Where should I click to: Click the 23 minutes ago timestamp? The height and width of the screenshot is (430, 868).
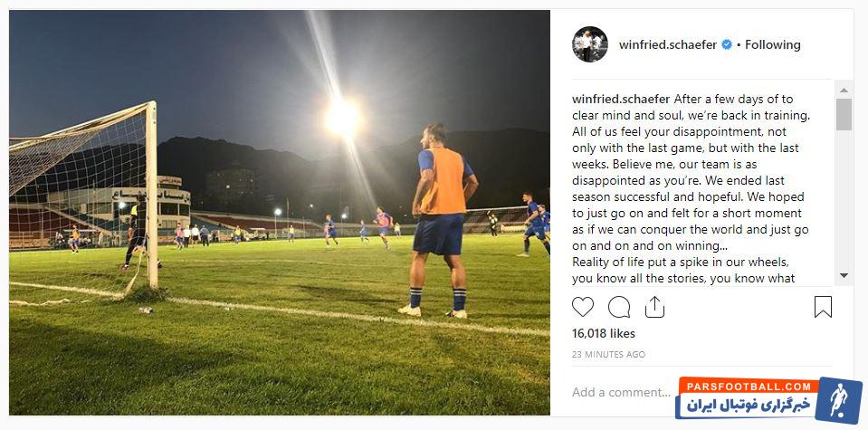pyautogui.click(x=608, y=354)
